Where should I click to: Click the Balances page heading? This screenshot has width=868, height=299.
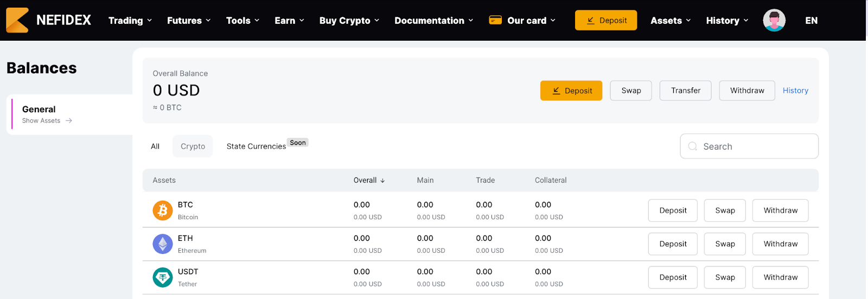pos(42,68)
